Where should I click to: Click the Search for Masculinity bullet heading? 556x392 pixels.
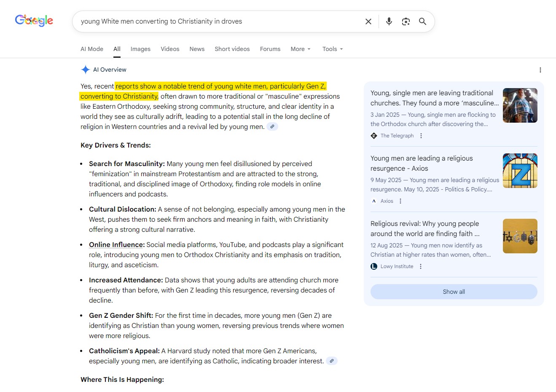pyautogui.click(x=127, y=164)
